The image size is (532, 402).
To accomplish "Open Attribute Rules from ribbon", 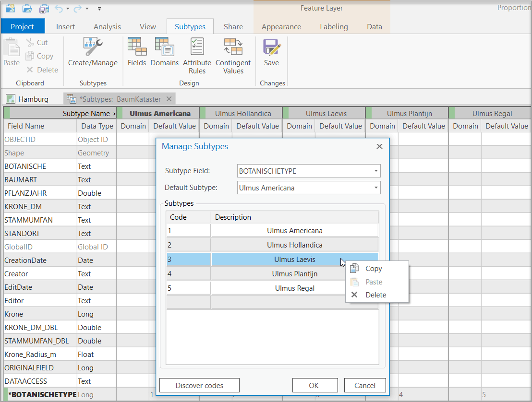I will 197,55.
